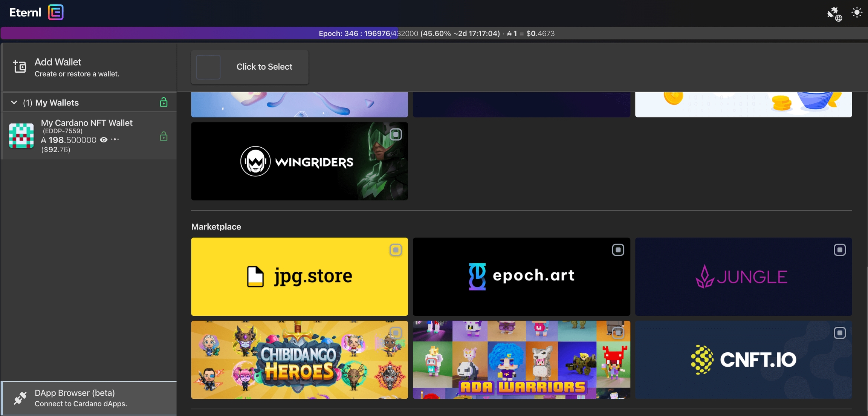Click the green lock beside My Wallets
Image resolution: width=868 pixels, height=416 pixels.
pyautogui.click(x=164, y=102)
